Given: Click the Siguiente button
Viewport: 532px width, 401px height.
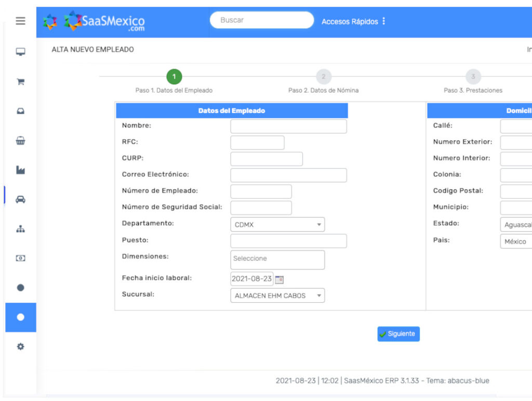Looking at the screenshot, I should (398, 334).
